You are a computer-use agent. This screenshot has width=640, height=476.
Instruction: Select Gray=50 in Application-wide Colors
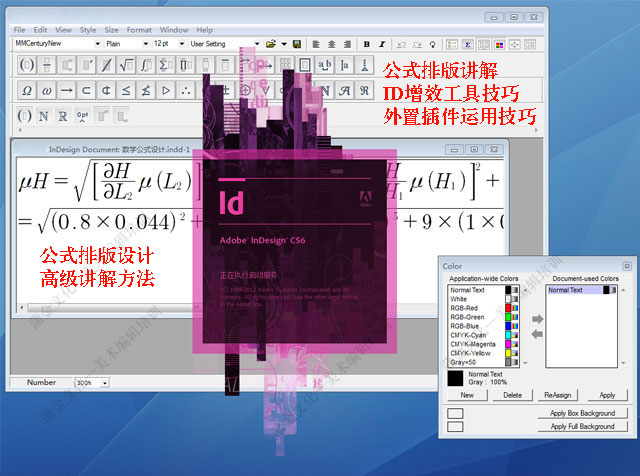coord(483,362)
